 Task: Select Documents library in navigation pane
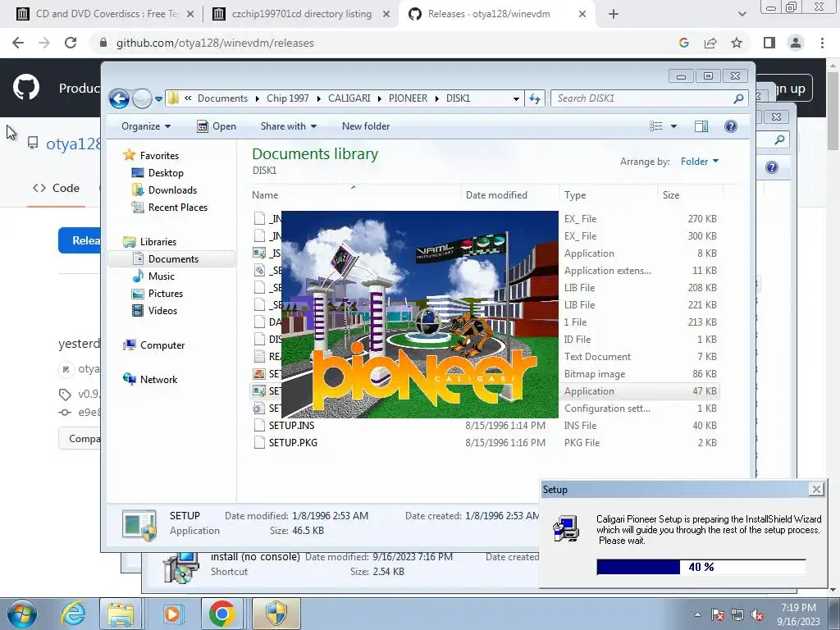tap(173, 258)
